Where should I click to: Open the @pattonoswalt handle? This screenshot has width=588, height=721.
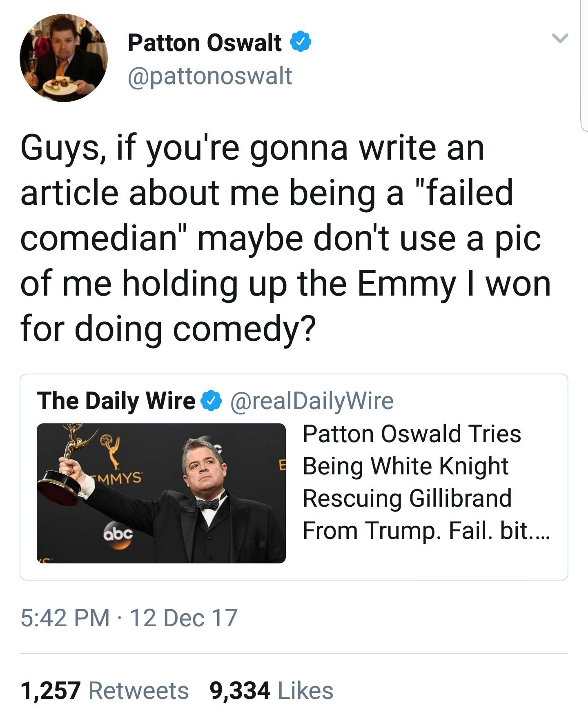point(210,76)
